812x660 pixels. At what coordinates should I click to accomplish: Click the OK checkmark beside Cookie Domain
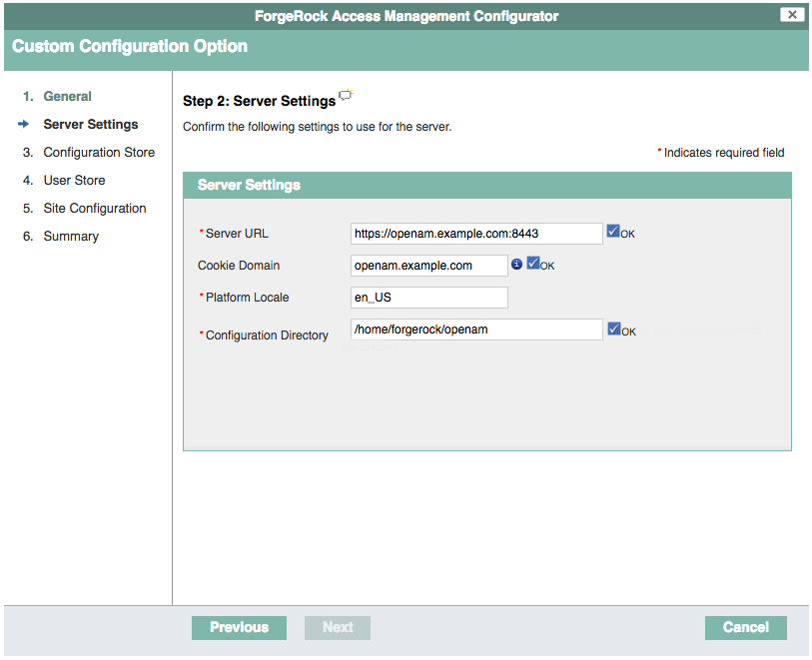tap(533, 263)
